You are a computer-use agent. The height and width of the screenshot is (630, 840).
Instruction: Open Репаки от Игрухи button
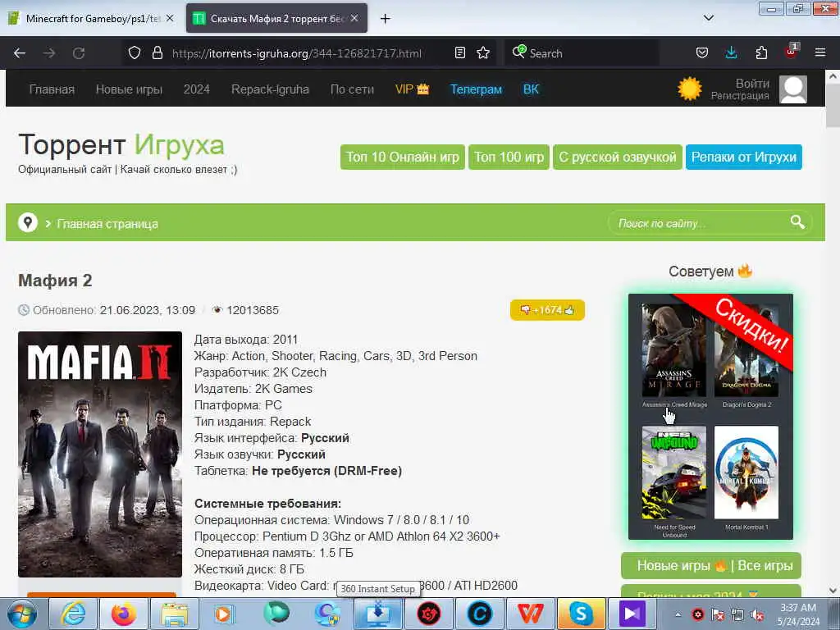[x=743, y=157]
